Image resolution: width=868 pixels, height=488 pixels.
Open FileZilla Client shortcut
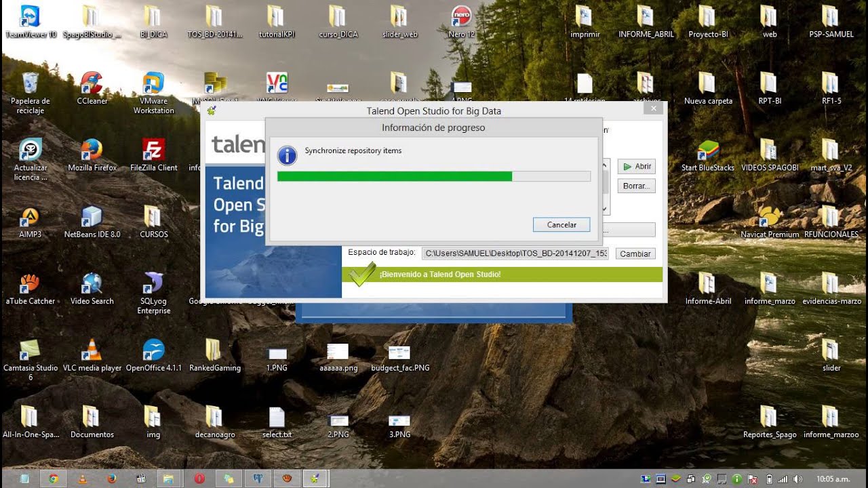tap(153, 155)
